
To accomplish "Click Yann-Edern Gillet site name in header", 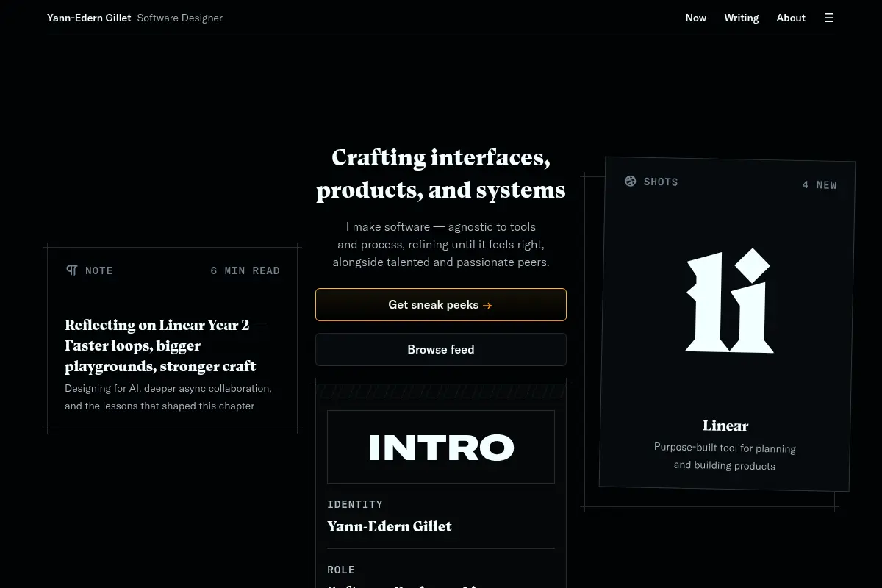I will 89,18.
